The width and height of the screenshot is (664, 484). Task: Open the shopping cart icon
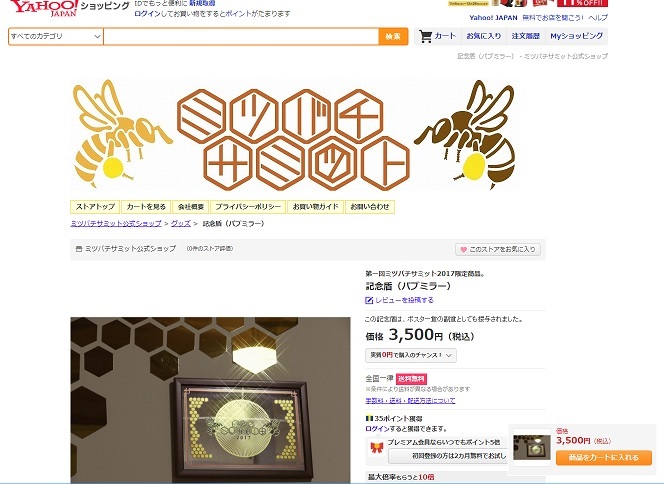(x=425, y=36)
